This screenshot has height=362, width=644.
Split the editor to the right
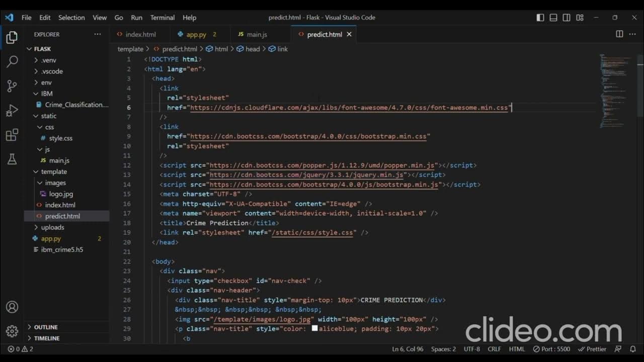619,34
